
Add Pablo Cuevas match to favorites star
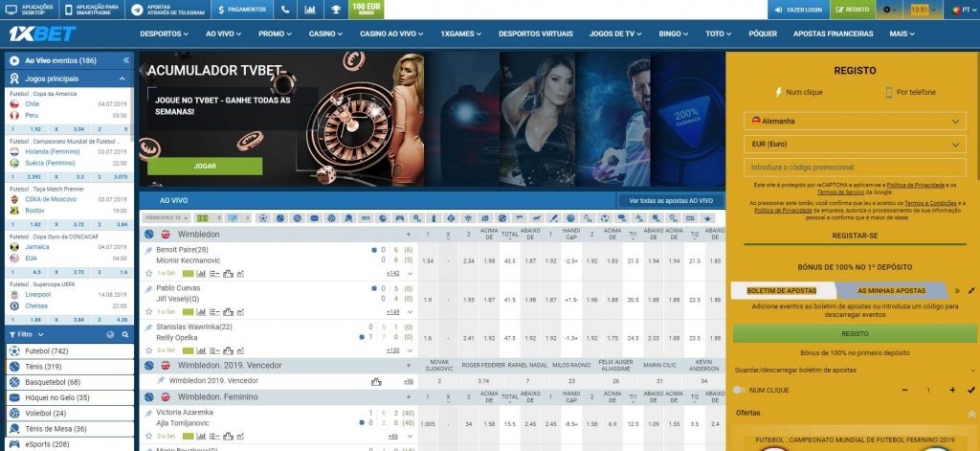pyautogui.click(x=148, y=312)
